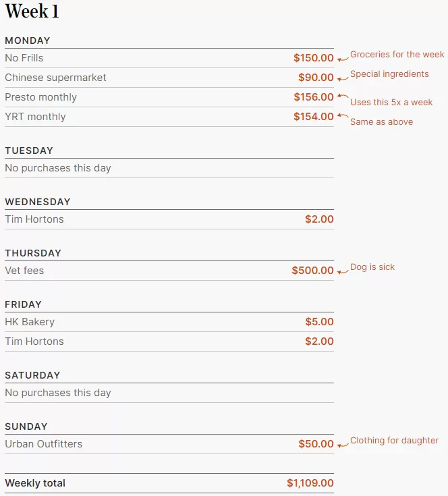
Task: Click the Weekly total $1,109.00 amount
Action: [x=310, y=483]
